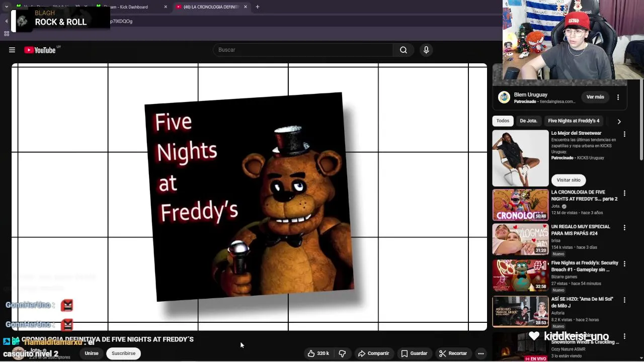Screen dimensions: 644x362
Task: Open the Lo Mejor del Streetwear ad title
Action: coord(576,133)
